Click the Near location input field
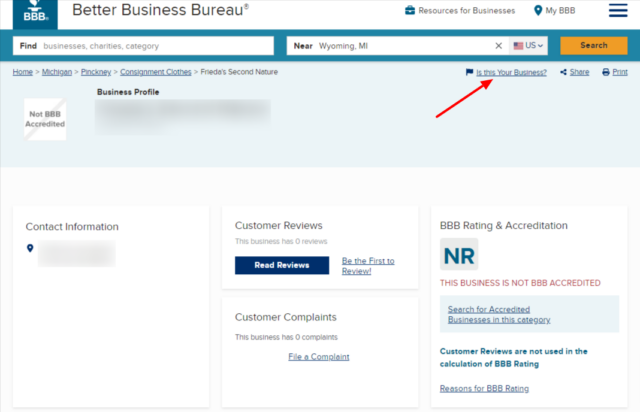Image resolution: width=640 pixels, height=412 pixels. (x=400, y=46)
